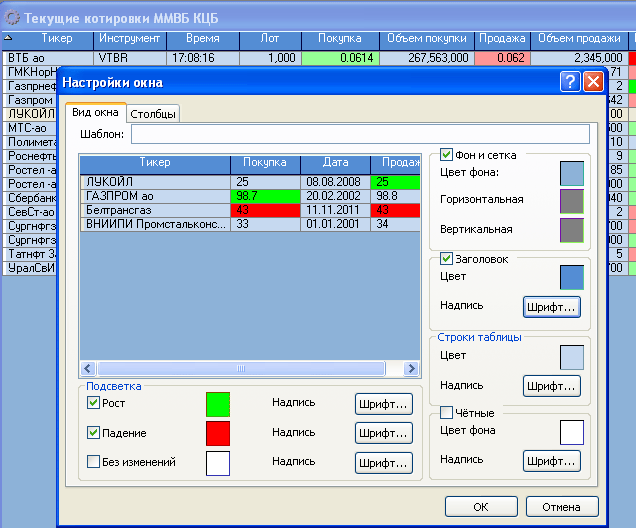Open Шрифт font button for Без изменений
This screenshot has width=636, height=528.
[x=383, y=463]
